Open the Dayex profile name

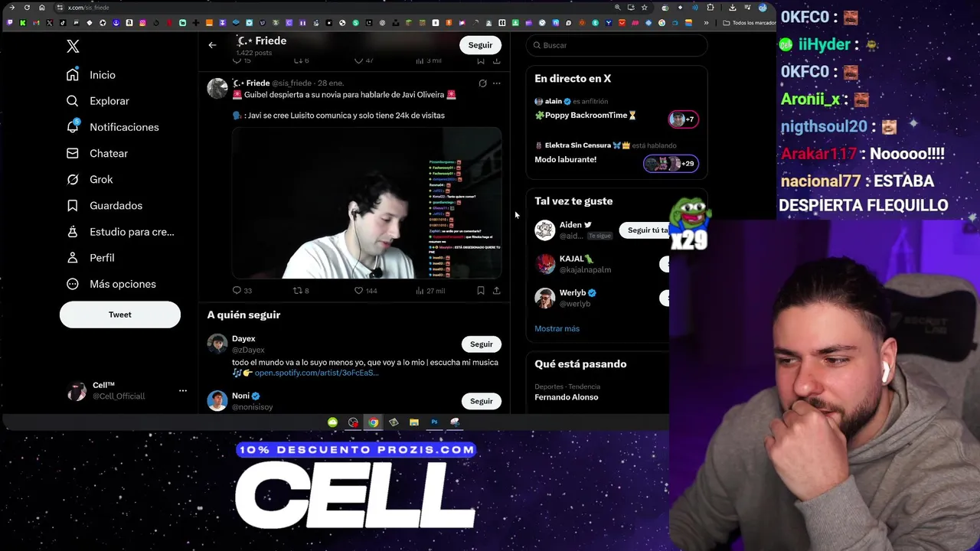[x=243, y=338]
